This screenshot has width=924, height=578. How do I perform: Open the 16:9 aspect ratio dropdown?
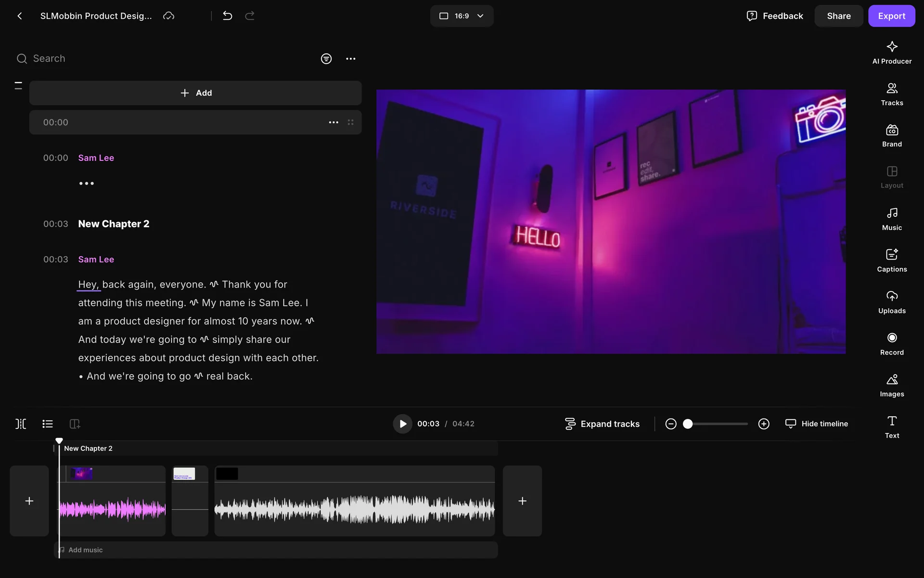tap(461, 16)
